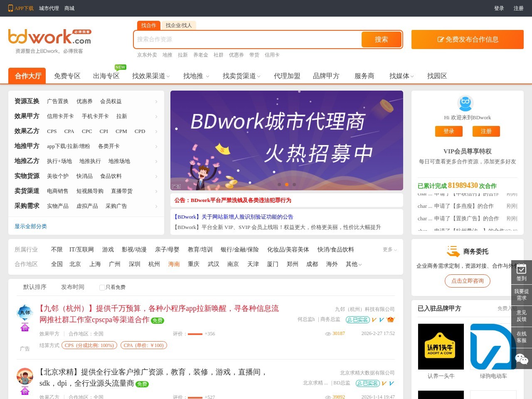
Task: Select the second carousel dot
Action: coord(287,185)
